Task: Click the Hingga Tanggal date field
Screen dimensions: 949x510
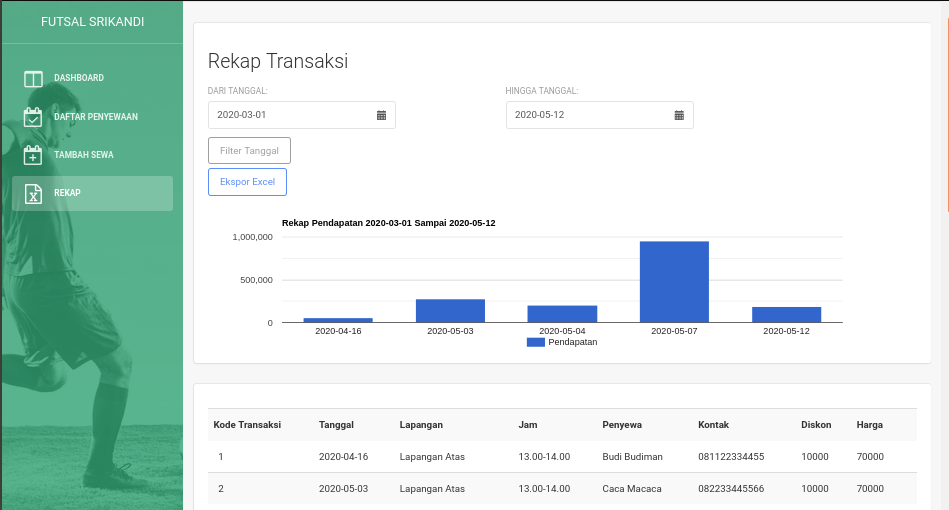Action: (x=588, y=115)
